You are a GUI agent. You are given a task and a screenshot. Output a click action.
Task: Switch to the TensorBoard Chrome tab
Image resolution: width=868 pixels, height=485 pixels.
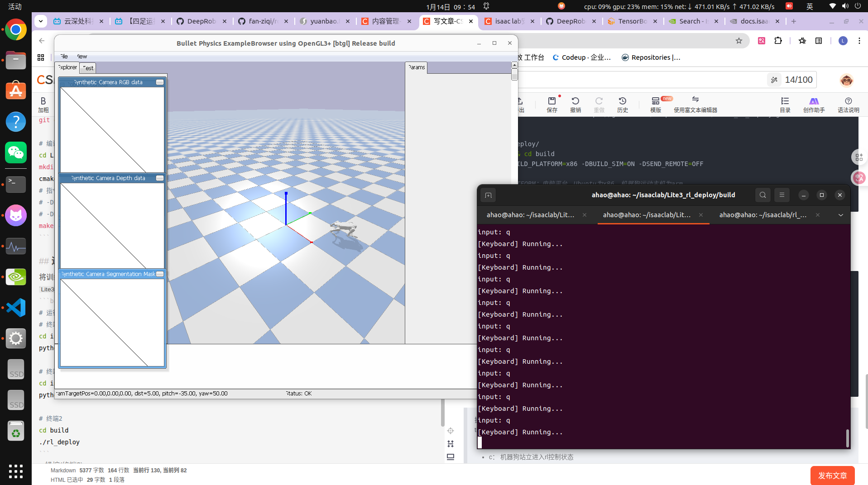point(633,21)
